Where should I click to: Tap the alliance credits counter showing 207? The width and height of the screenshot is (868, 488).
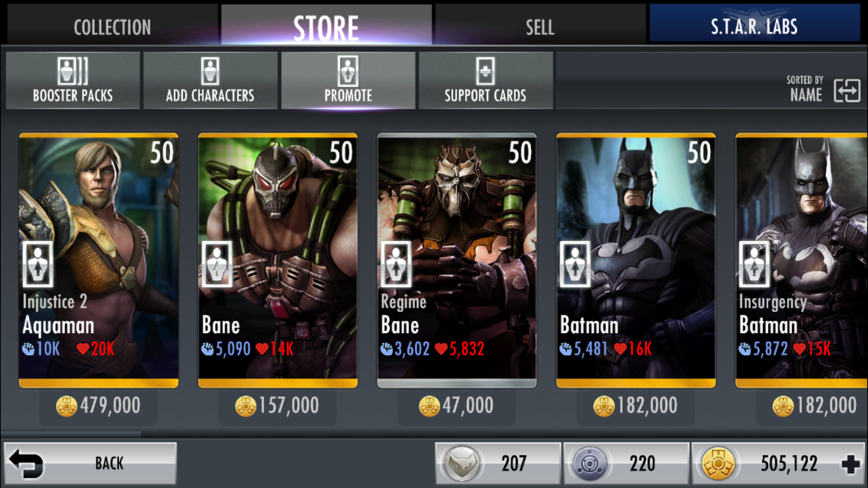498,463
